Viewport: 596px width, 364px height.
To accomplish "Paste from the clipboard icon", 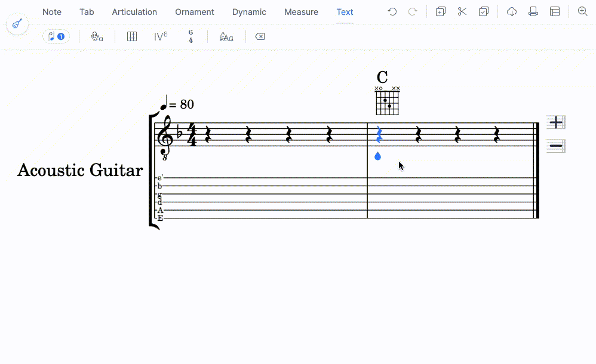I will pyautogui.click(x=484, y=11).
